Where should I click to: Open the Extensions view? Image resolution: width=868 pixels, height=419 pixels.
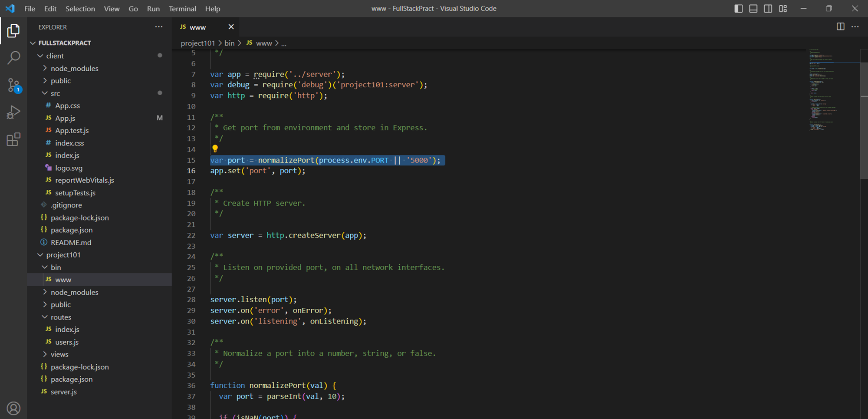[x=13, y=139]
